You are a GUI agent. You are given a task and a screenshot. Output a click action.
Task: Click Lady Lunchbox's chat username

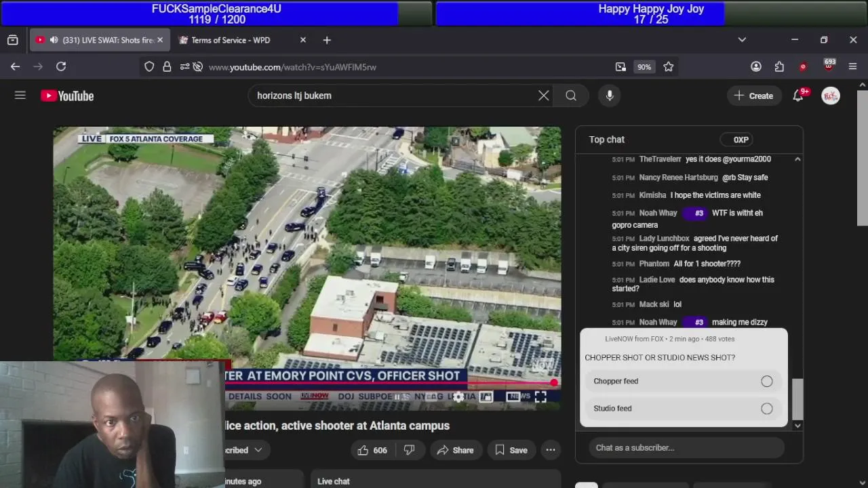664,239
